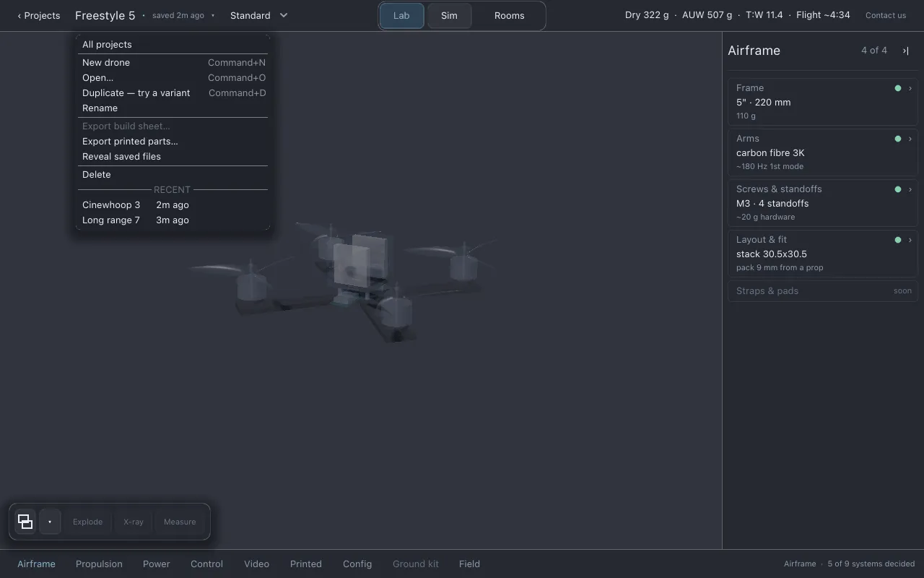The height and width of the screenshot is (578, 924).
Task: Choose Reveal saved files
Action: (x=173, y=157)
